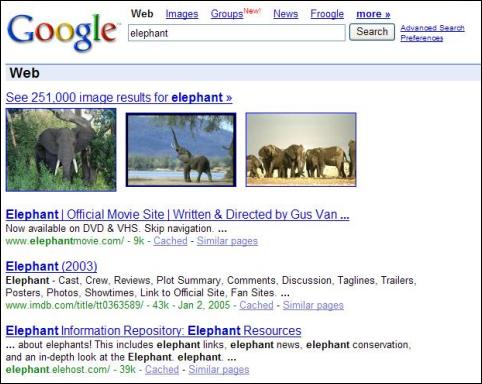Open Elephant Information Repository result

coord(153,331)
